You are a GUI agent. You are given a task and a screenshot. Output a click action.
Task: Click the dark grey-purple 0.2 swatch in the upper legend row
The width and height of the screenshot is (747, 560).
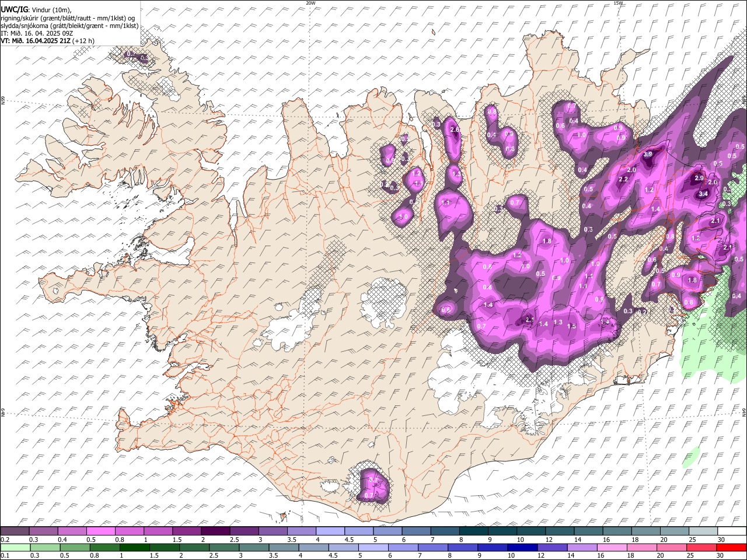(15, 531)
